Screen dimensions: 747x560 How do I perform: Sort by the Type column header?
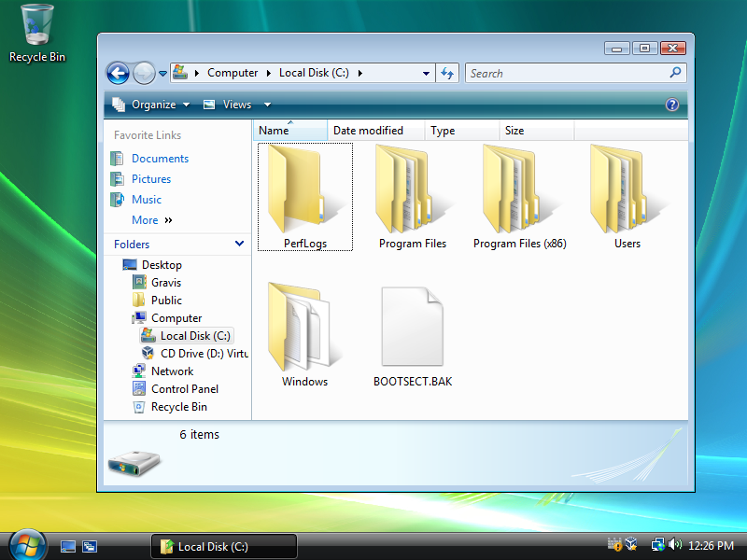coord(461,130)
